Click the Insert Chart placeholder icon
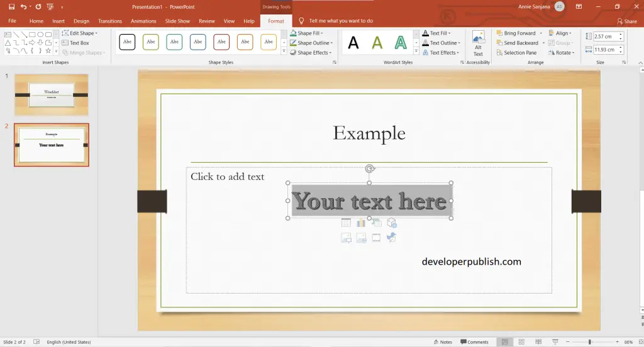Image resolution: width=644 pixels, height=347 pixels. tap(361, 223)
